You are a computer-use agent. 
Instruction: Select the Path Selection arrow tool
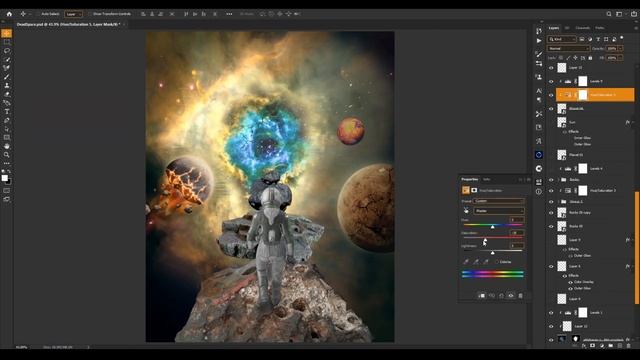pos(7,129)
